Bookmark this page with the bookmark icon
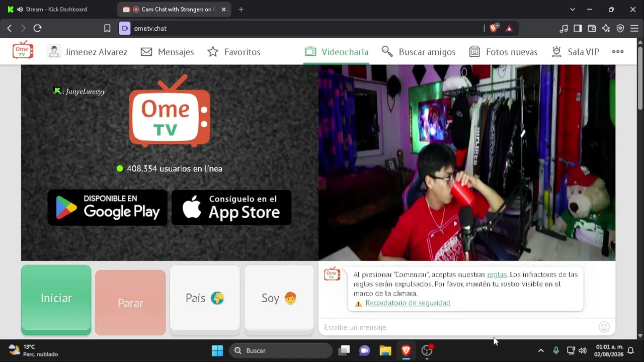Image resolution: width=644 pixels, height=362 pixels. pos(107,28)
